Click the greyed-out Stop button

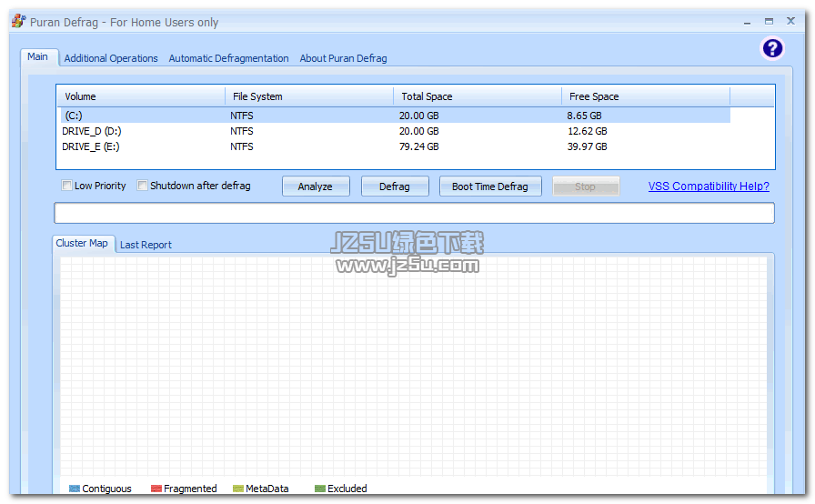pyautogui.click(x=585, y=186)
